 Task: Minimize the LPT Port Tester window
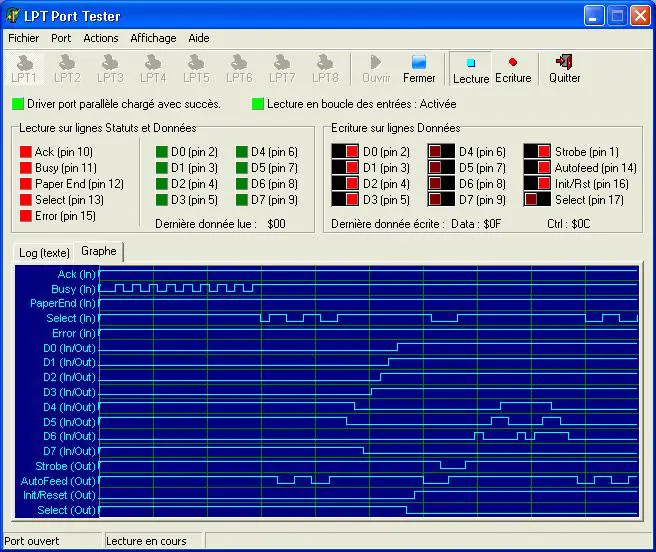(594, 16)
